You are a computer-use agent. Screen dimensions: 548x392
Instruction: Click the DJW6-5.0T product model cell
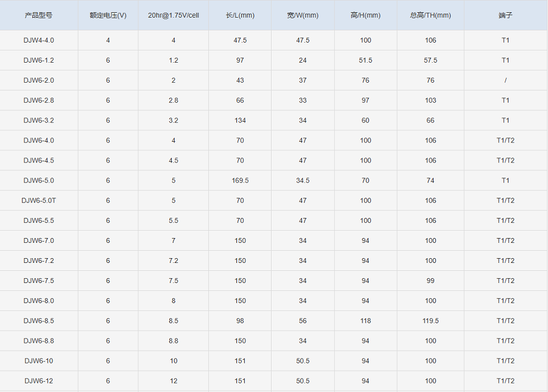38,200
